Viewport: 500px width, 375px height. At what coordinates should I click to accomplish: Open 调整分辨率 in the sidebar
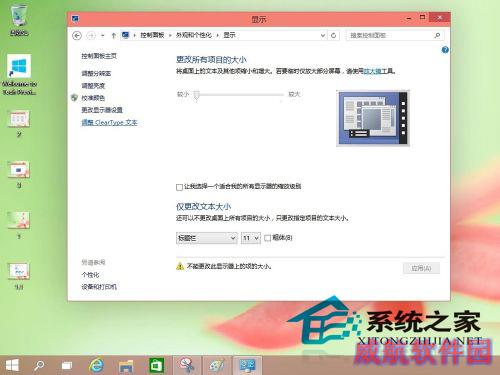[96, 73]
